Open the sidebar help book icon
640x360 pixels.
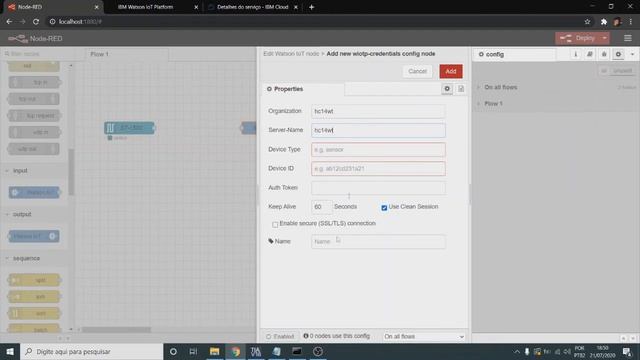589,54
